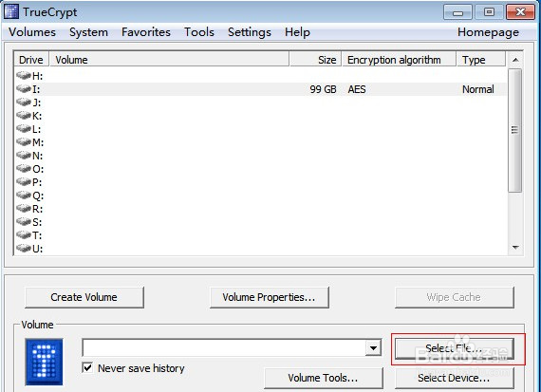541x392 pixels.
Task: Open the Volumes menu
Action: click(x=32, y=32)
